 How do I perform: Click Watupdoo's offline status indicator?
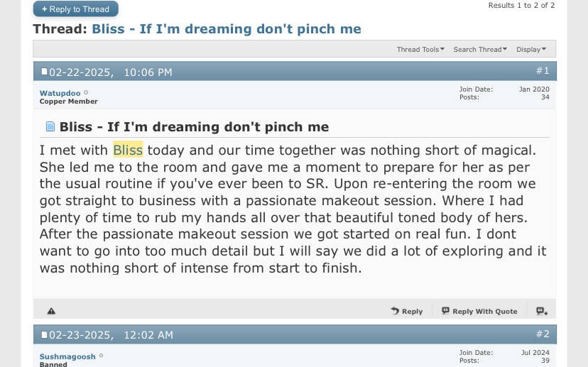86,92
